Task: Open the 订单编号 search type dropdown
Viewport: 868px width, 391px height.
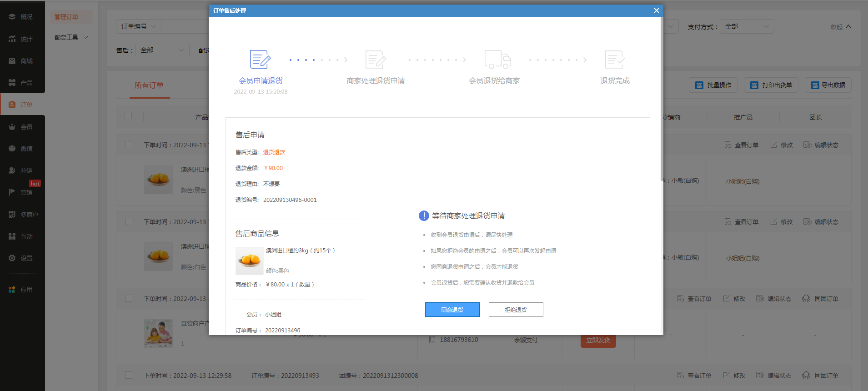Action: [138, 26]
